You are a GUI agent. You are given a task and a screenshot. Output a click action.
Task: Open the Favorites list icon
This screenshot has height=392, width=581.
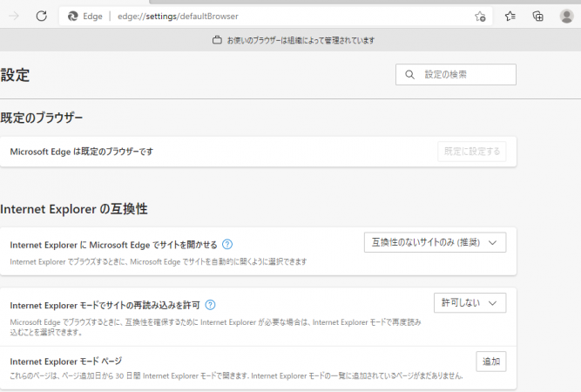point(510,16)
